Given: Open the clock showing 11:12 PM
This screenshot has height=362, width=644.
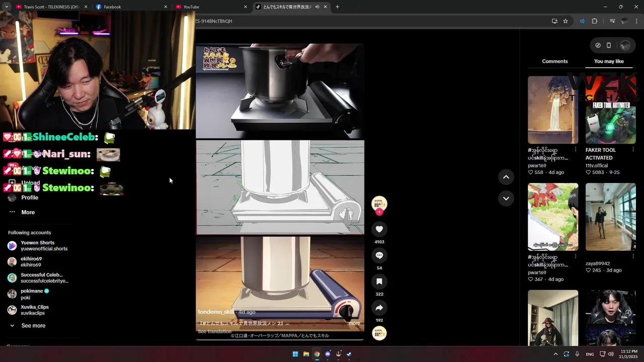Looking at the screenshot, I should click(629, 354).
